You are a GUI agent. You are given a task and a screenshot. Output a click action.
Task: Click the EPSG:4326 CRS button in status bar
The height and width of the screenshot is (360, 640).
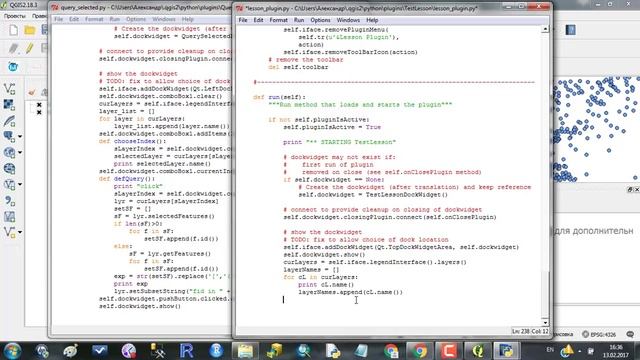(599, 334)
